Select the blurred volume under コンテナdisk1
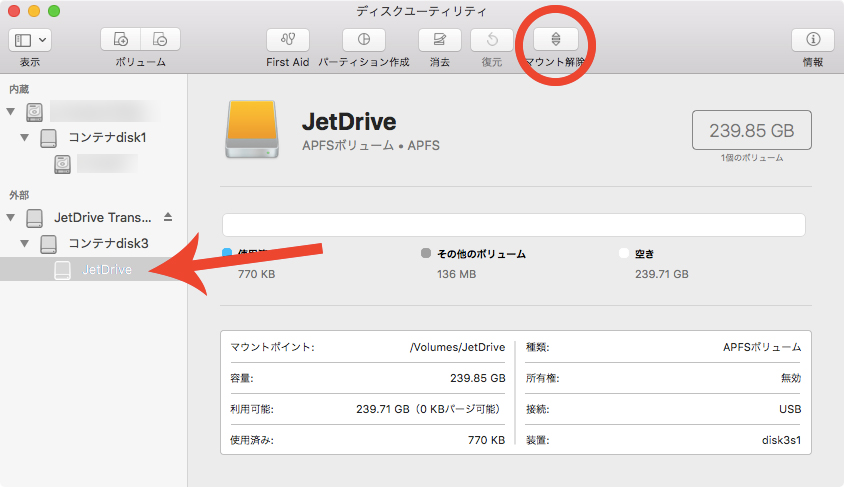Image resolution: width=844 pixels, height=487 pixels. click(x=94, y=164)
